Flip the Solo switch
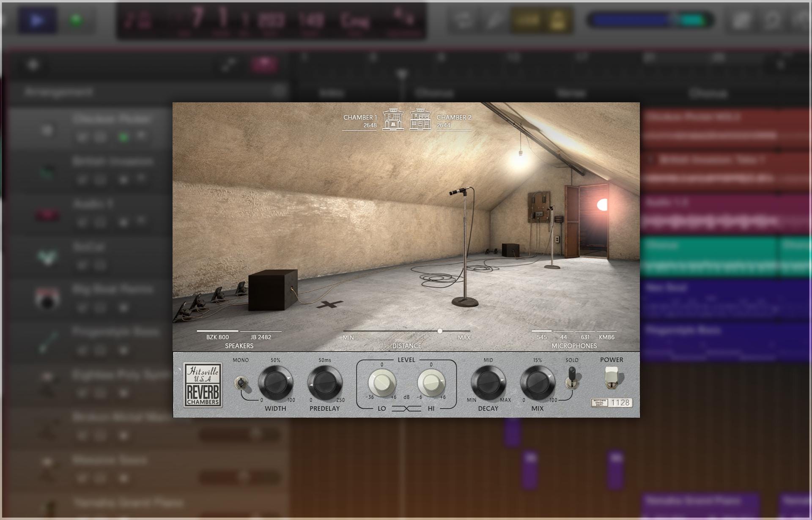Image resolution: width=812 pixels, height=520 pixels. pyautogui.click(x=572, y=378)
